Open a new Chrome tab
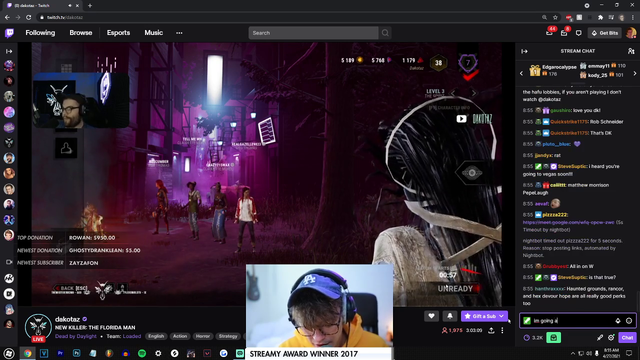The height and width of the screenshot is (360, 640). (x=90, y=6)
